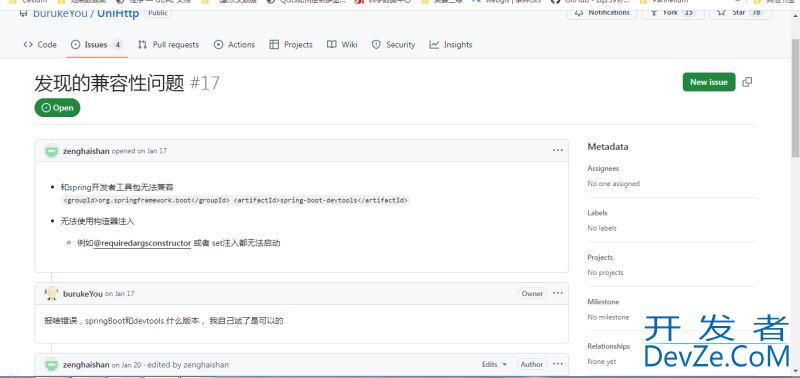Click the spring-boot-devtools code snippet
The width and height of the screenshot is (800, 378).
235,200
